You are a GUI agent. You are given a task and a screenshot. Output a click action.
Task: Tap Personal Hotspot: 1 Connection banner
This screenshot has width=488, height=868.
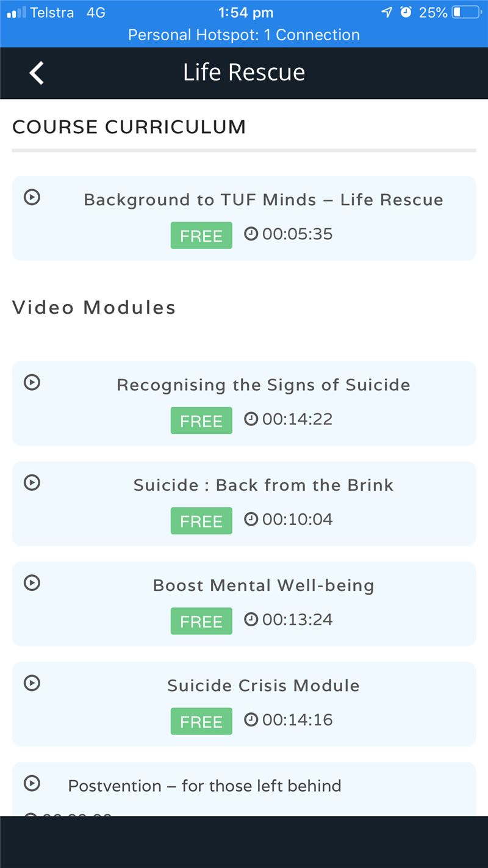point(244,35)
